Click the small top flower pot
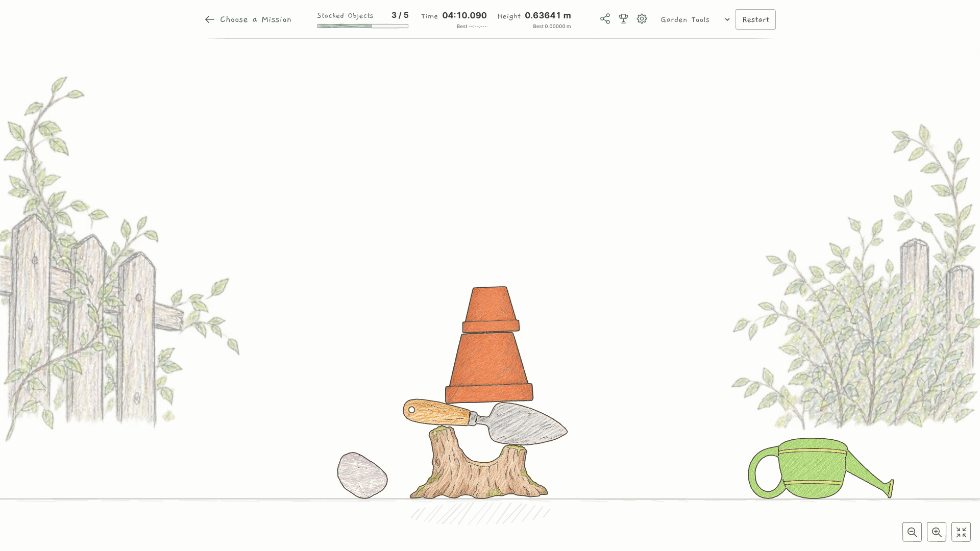 pos(491,310)
